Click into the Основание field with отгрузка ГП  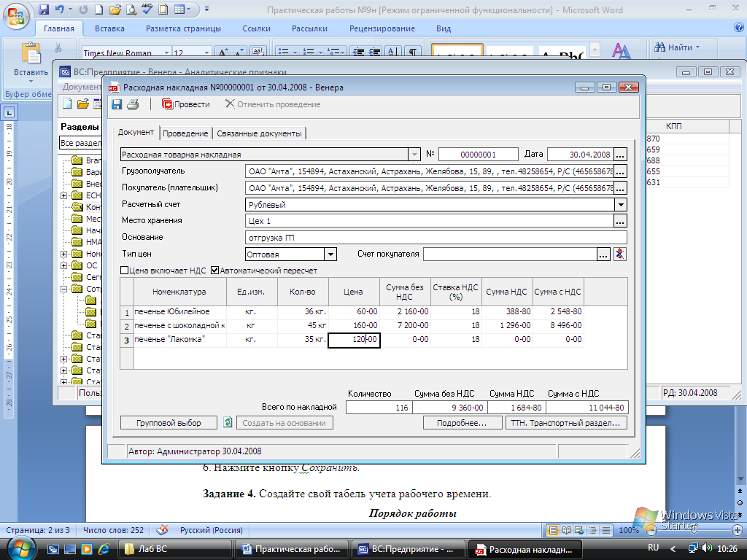tap(436, 238)
